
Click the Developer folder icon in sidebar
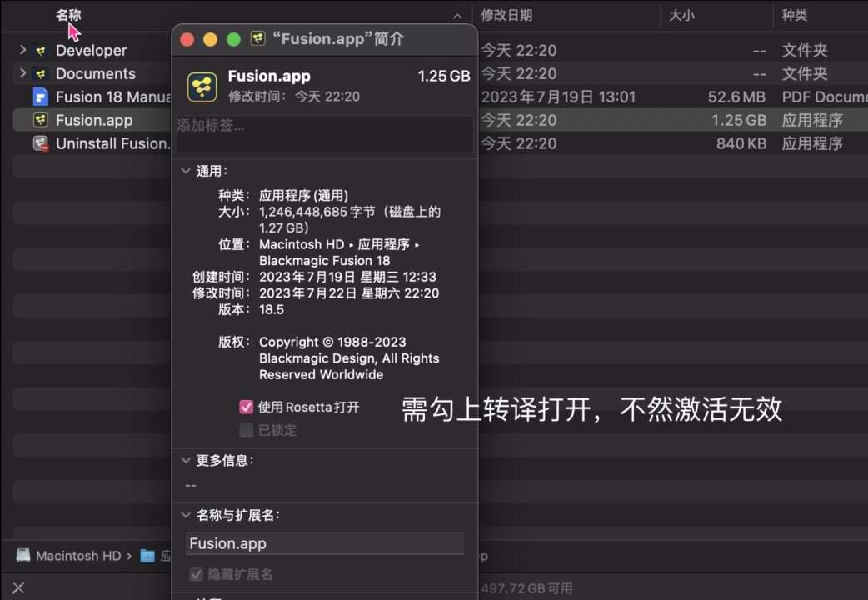click(38, 50)
